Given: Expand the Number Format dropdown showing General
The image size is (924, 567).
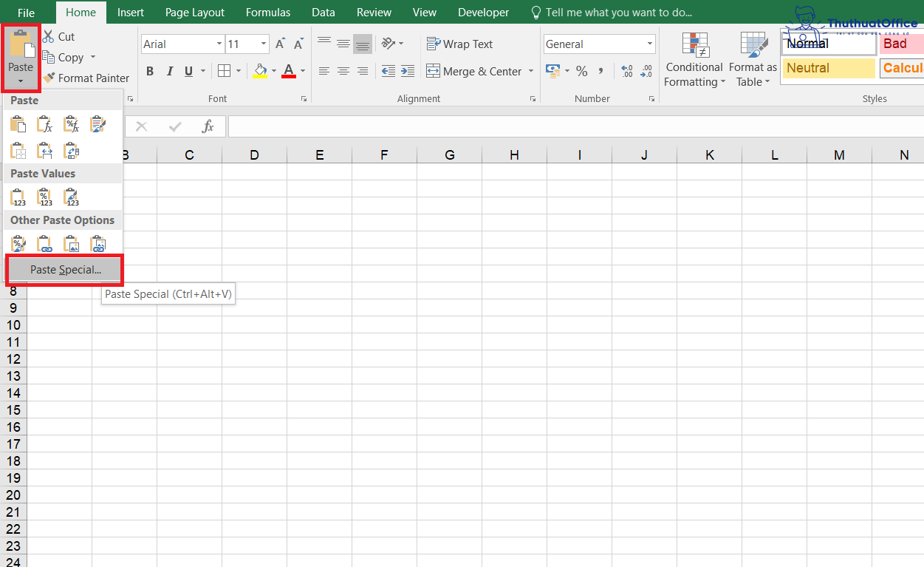Looking at the screenshot, I should click(649, 44).
